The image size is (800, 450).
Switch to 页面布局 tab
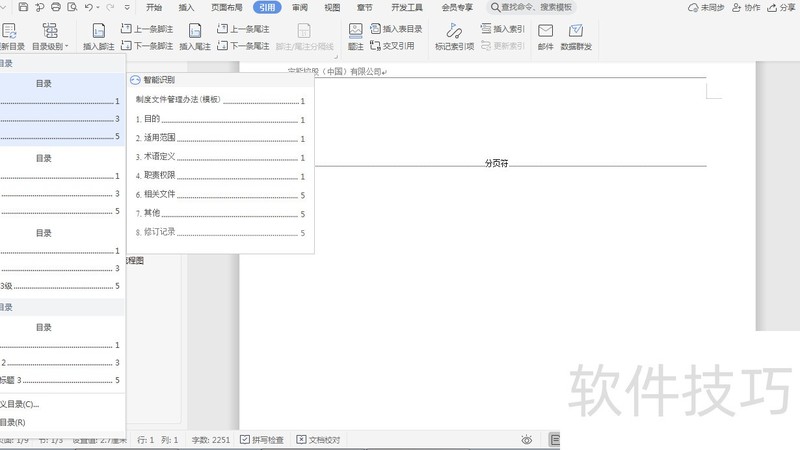pos(227,7)
